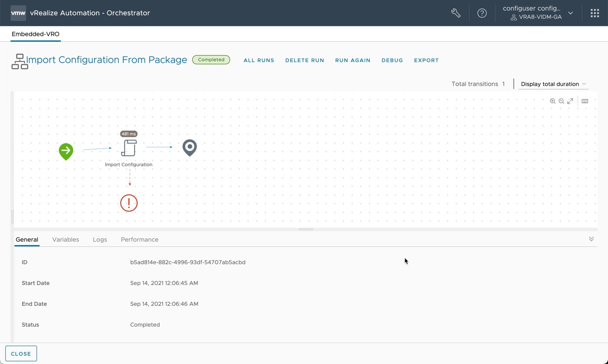This screenshot has width=608, height=364.
Task: Open ALL RUNS
Action: point(259,60)
